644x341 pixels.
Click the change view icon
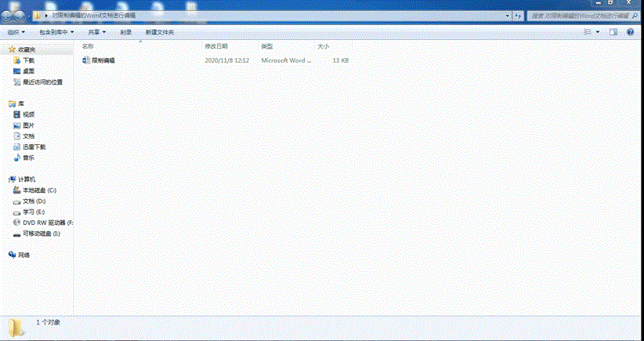coord(587,32)
